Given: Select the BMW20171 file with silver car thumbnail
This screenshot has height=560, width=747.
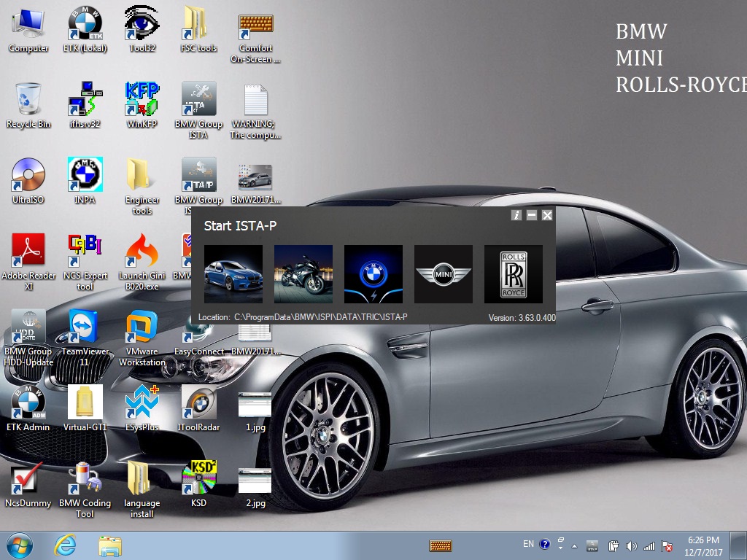Looking at the screenshot, I should tap(255, 184).
